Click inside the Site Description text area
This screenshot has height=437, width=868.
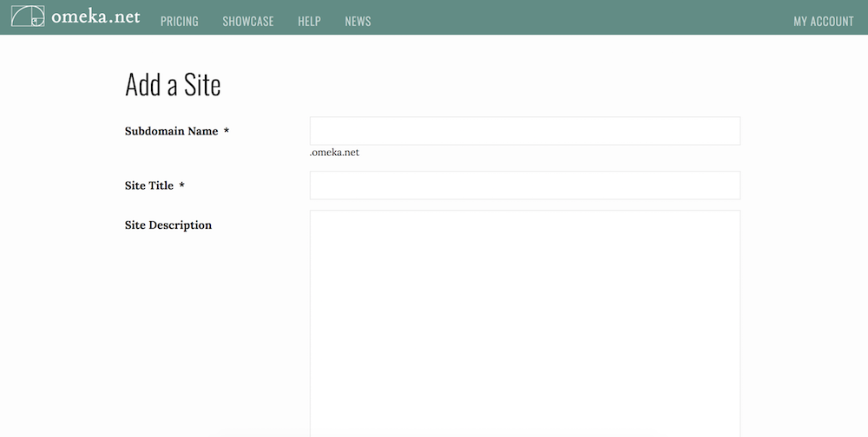[x=525, y=323]
